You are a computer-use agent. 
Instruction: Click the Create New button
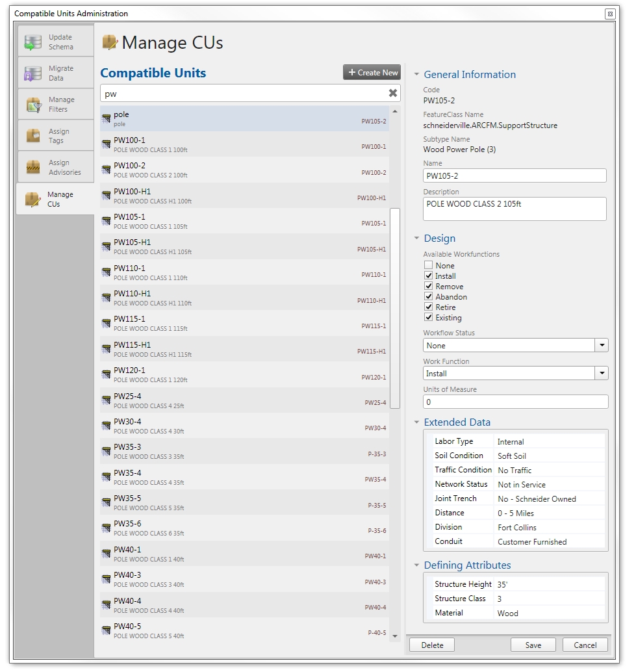pyautogui.click(x=371, y=72)
